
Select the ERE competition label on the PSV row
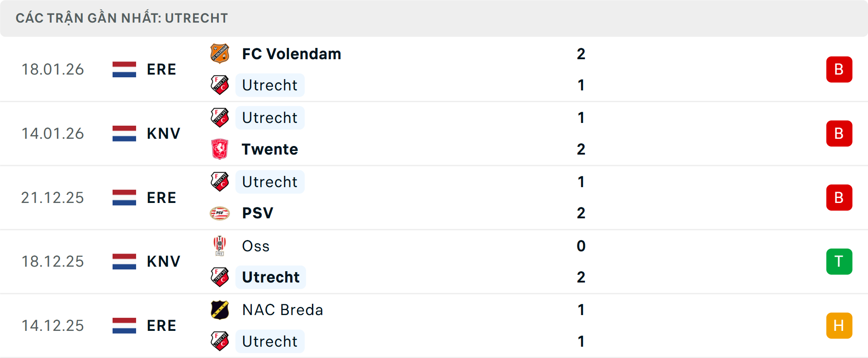[161, 197]
